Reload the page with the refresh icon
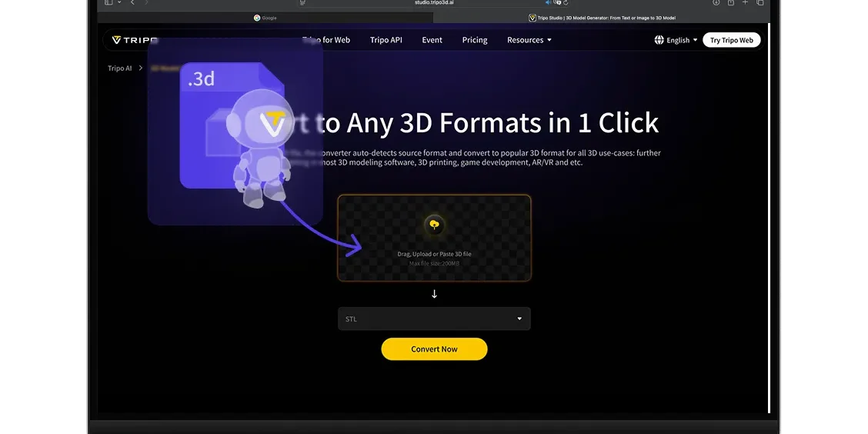868x434 pixels. coord(565,3)
